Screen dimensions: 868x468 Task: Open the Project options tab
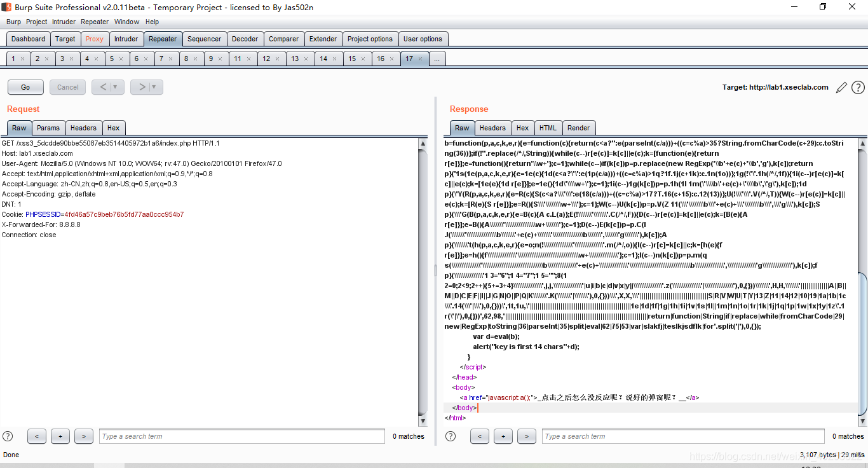(370, 39)
